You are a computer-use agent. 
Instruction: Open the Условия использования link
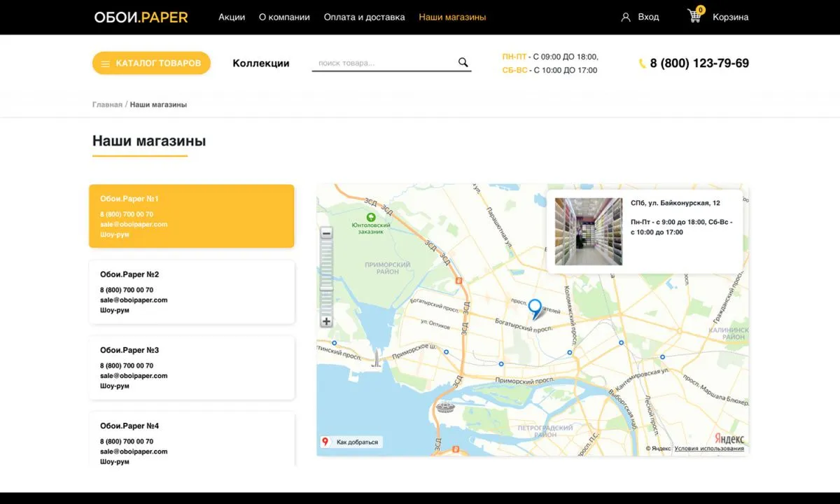tap(708, 448)
